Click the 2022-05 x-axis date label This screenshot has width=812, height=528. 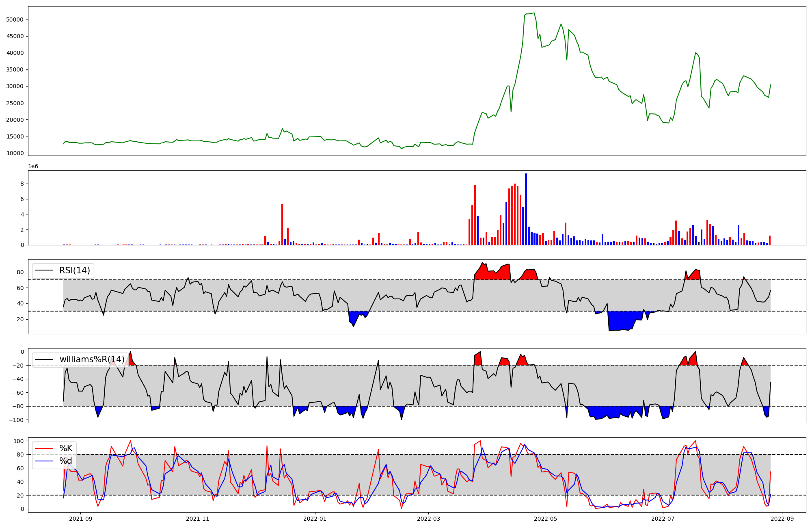(x=545, y=519)
